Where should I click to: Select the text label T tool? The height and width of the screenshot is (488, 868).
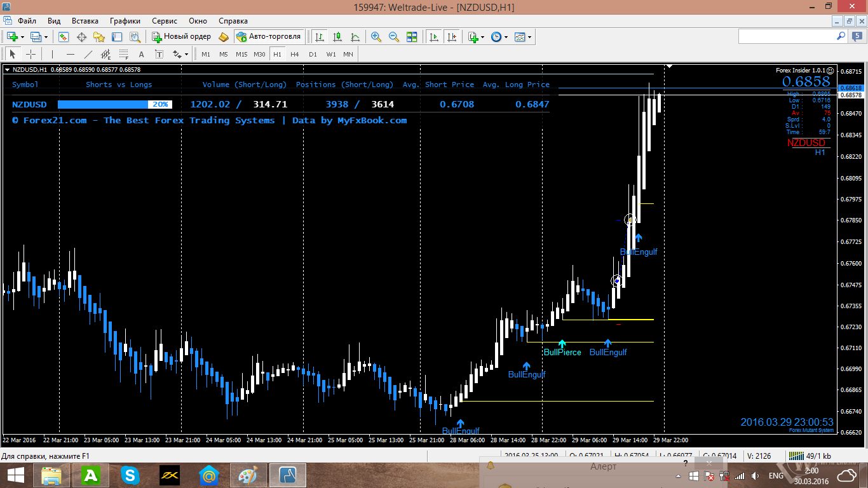[x=159, y=54]
